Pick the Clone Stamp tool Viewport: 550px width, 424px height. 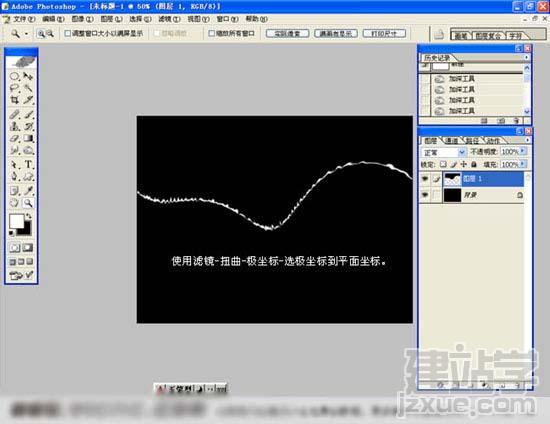pyautogui.click(x=14, y=126)
